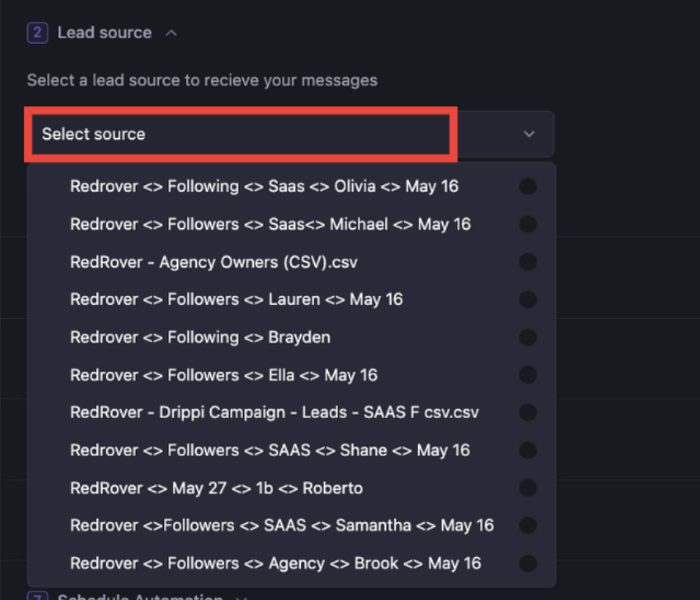Toggle the circle beside Samantha's list entry
Viewport: 700px width, 600px height.
tap(527, 525)
